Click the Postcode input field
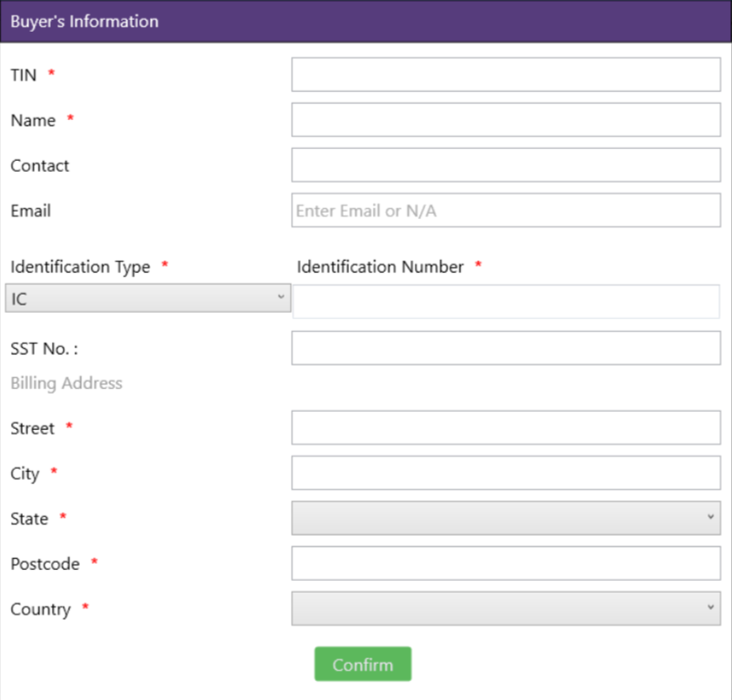This screenshot has height=700, width=732. click(x=506, y=564)
